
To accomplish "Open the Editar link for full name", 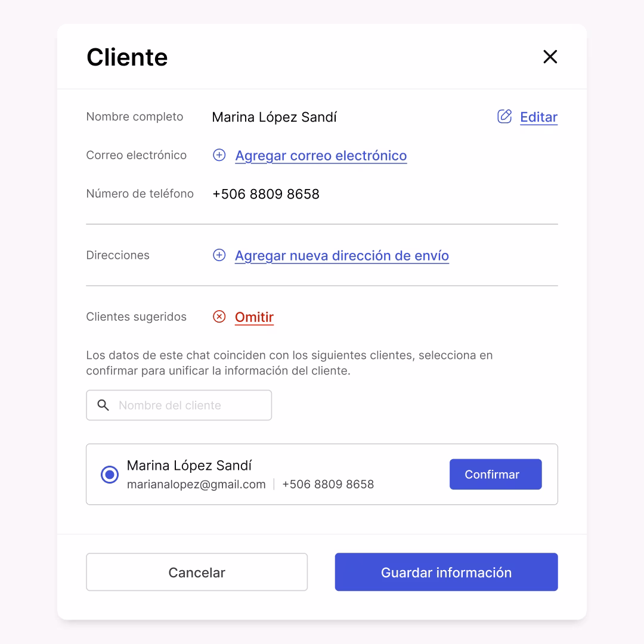I will 538,117.
